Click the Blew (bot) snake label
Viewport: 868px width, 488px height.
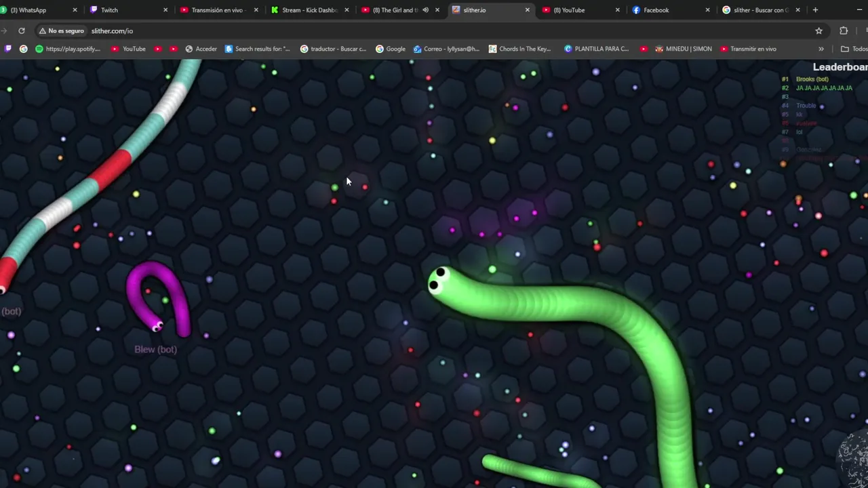click(155, 349)
